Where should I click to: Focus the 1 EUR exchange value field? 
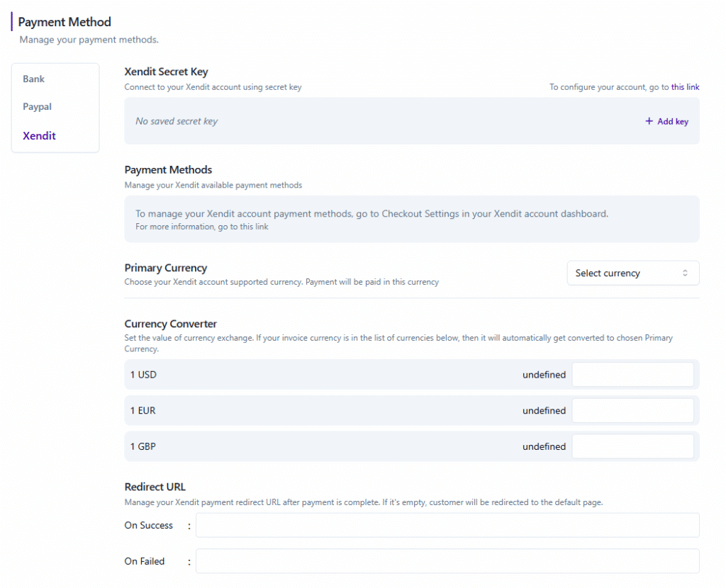[632, 410]
